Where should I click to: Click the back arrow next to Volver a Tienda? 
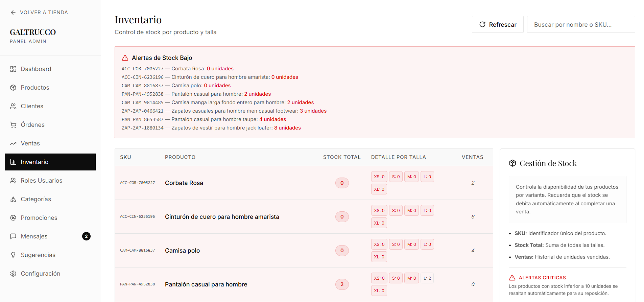tap(13, 13)
